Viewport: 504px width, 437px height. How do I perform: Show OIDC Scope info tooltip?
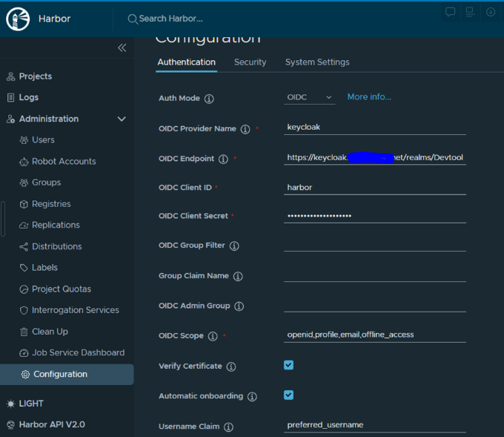[x=213, y=336]
